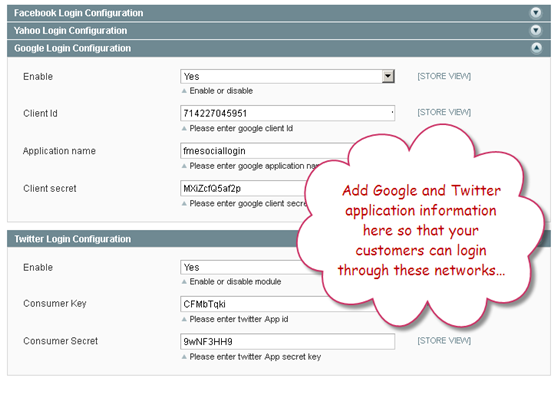Focus the Application name field fmesociallogin
This screenshot has width=560, height=397.
coord(264,151)
